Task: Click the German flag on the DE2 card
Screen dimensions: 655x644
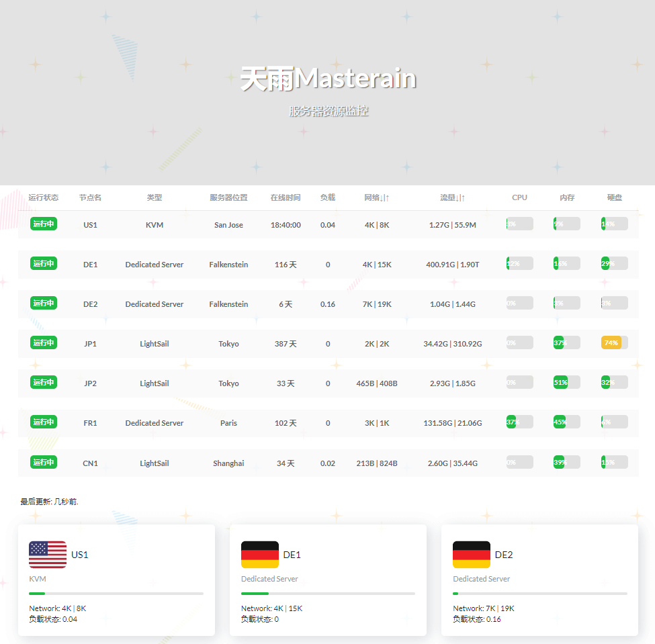Action: coord(471,555)
